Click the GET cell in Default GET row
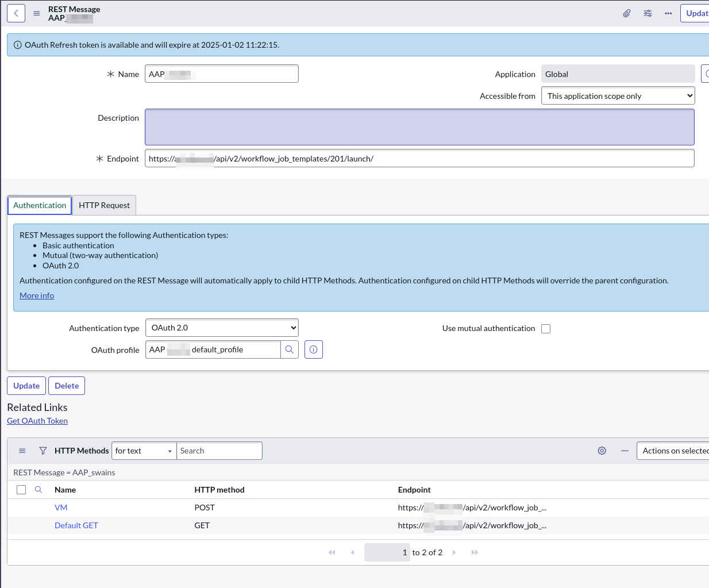The width and height of the screenshot is (709, 588). (x=202, y=525)
